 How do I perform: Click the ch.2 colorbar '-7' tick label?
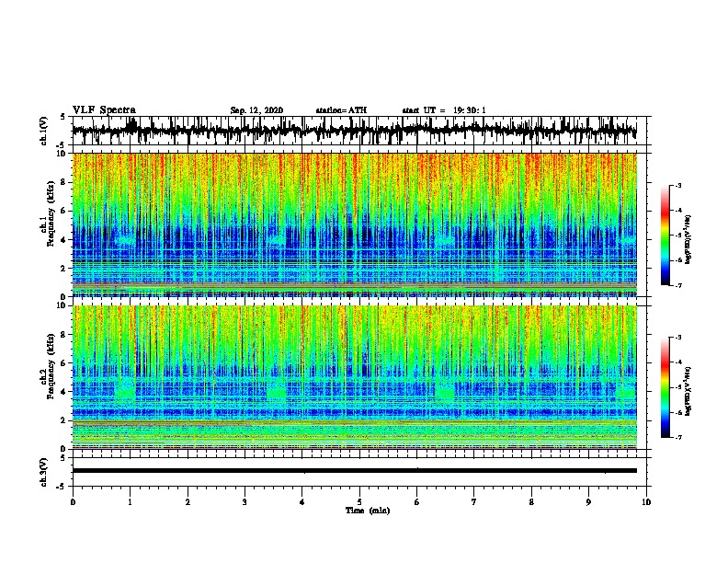[678, 437]
